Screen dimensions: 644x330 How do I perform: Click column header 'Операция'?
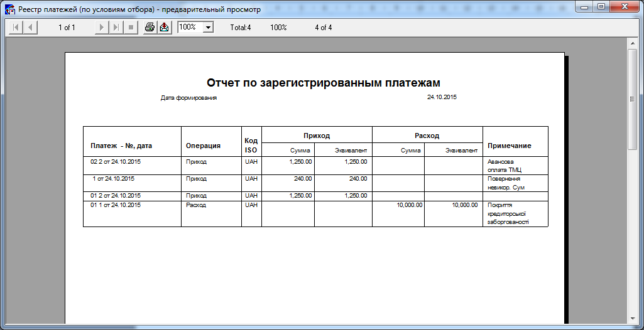(x=204, y=146)
